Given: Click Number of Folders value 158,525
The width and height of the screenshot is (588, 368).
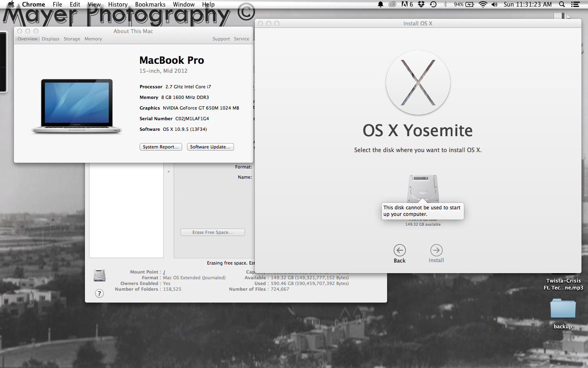Looking at the screenshot, I should coord(172,289).
